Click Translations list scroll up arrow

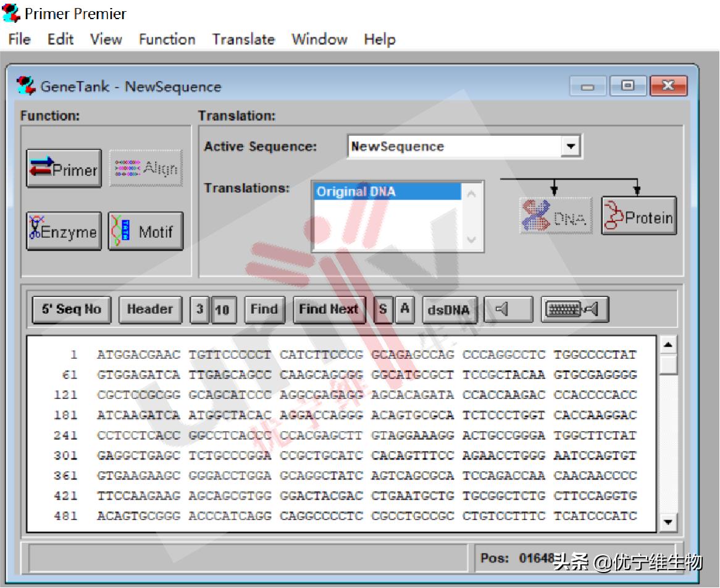pos(472,194)
